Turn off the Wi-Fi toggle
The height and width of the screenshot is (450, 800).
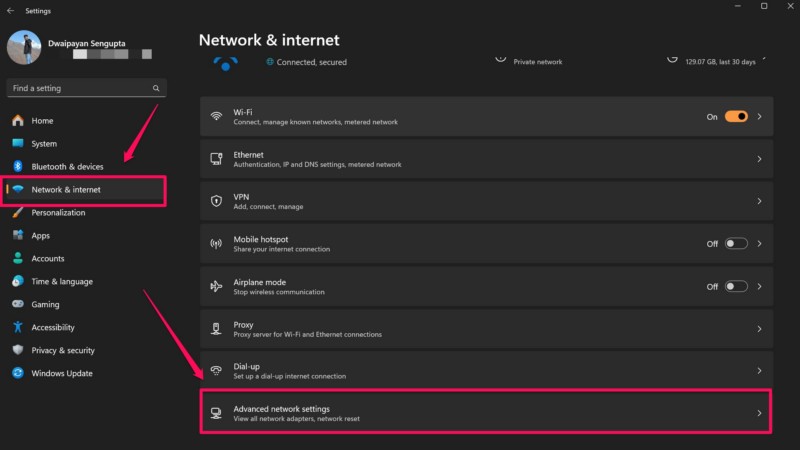click(x=736, y=116)
